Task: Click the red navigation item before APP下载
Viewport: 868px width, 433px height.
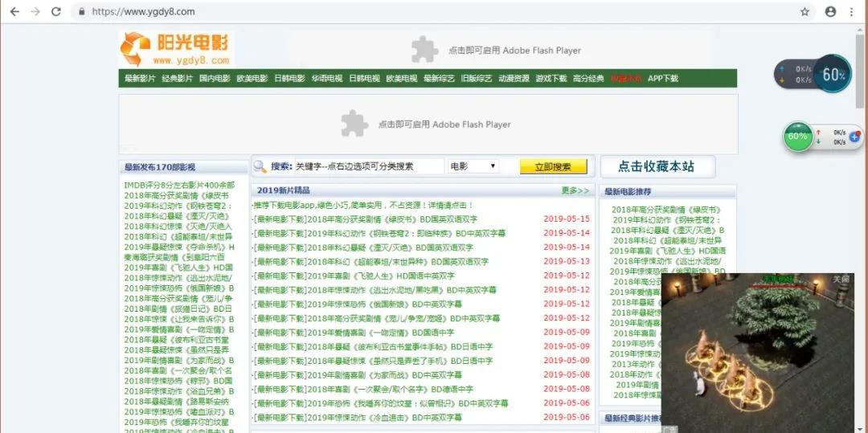Action: click(626, 79)
